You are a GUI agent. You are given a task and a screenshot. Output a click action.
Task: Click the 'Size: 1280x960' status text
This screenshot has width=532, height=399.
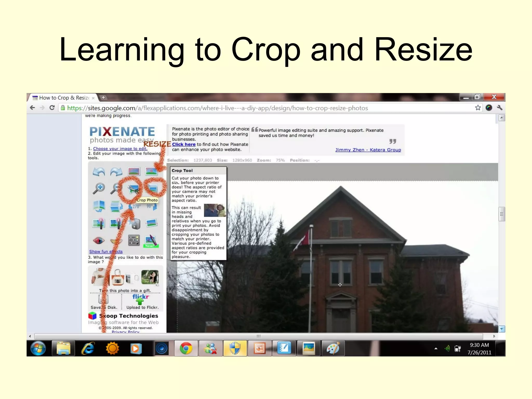(x=234, y=160)
